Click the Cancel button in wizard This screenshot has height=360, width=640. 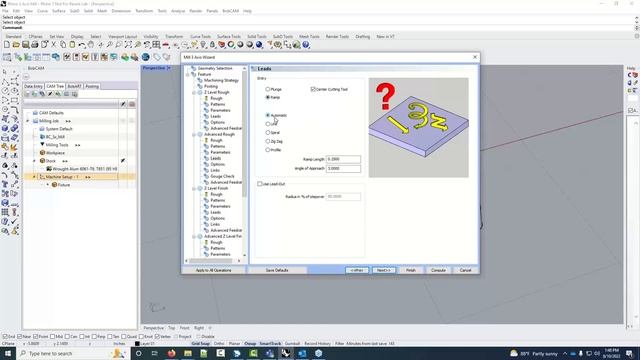point(465,270)
